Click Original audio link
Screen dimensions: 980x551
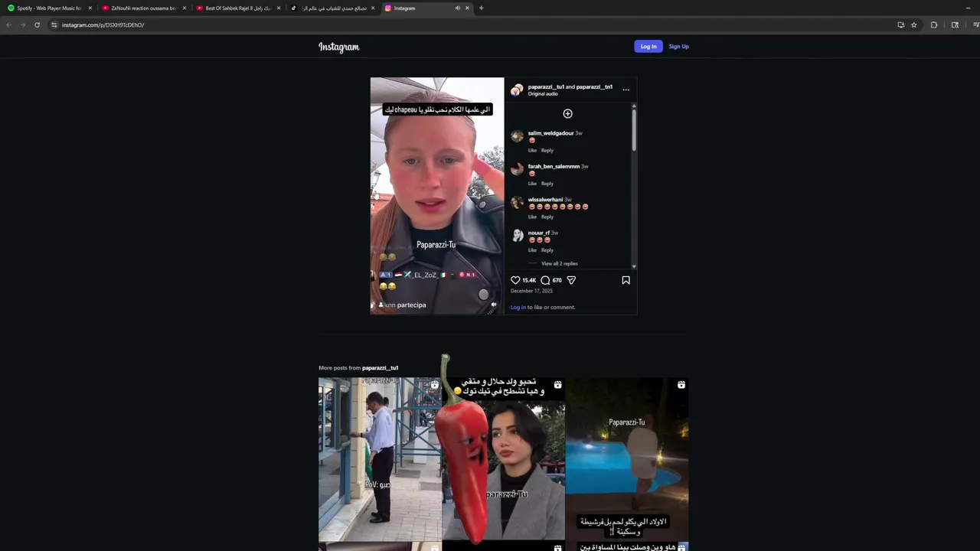(x=543, y=93)
